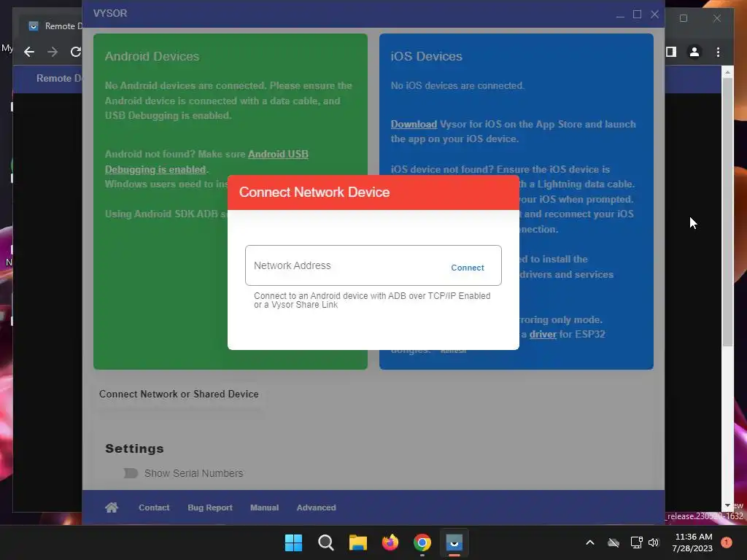Switch to Chrome from taskbar
The image size is (747, 560).
[422, 542]
